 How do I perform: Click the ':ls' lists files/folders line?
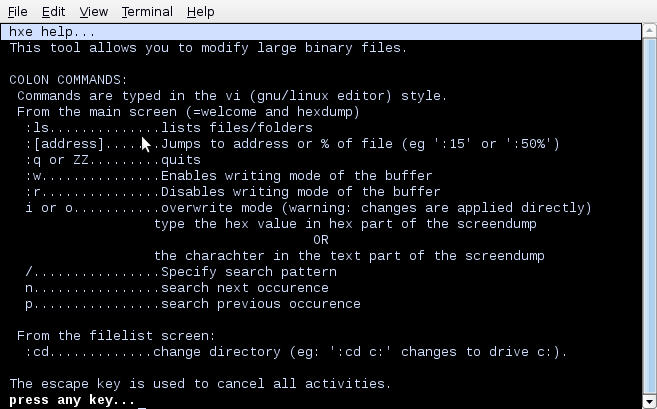[x=169, y=127]
